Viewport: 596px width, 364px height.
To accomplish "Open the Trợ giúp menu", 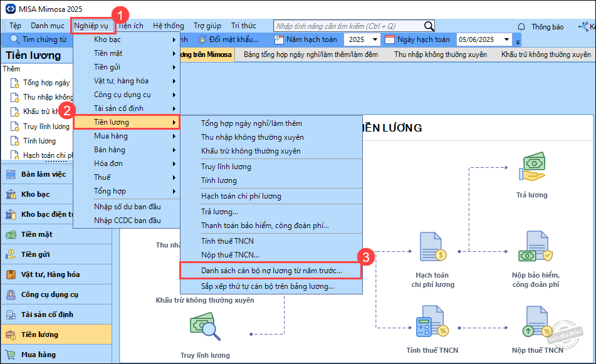I will [x=207, y=26].
